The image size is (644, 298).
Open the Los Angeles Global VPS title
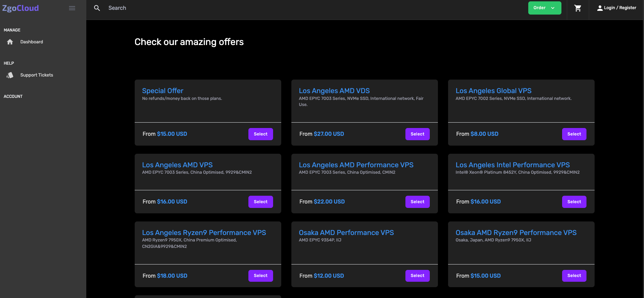click(493, 91)
